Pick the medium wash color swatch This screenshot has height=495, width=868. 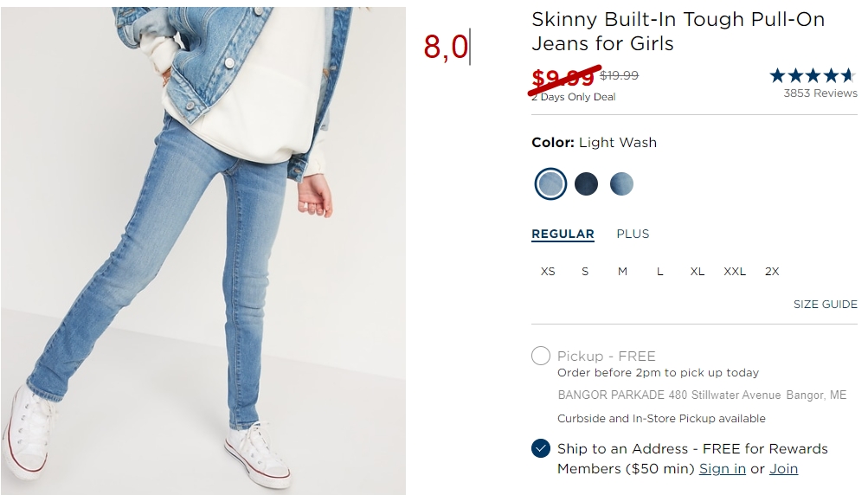(x=621, y=183)
